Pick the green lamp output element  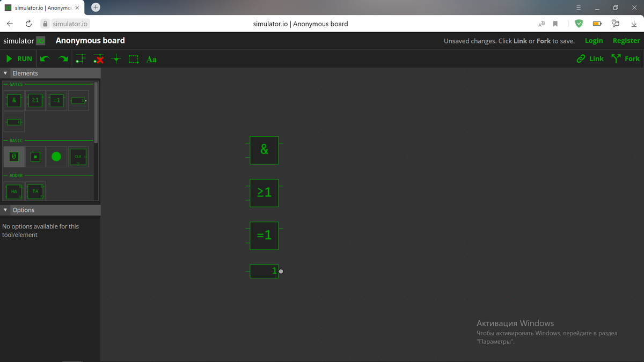tap(57, 157)
